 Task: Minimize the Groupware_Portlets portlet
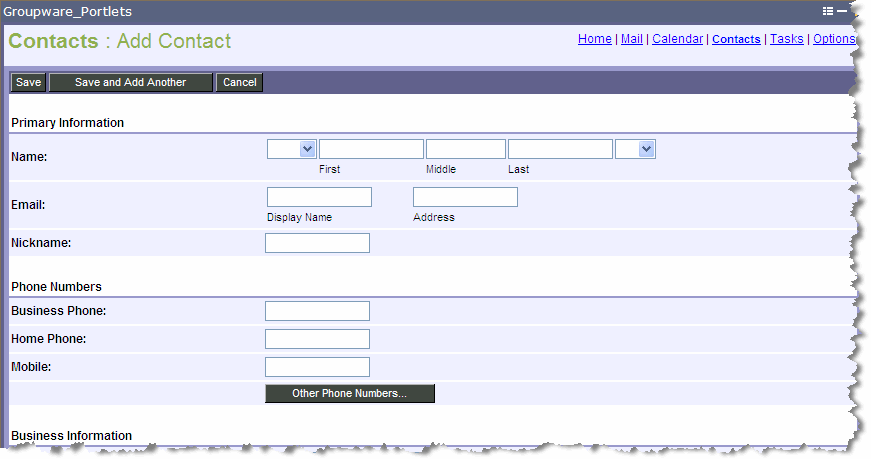click(x=842, y=11)
